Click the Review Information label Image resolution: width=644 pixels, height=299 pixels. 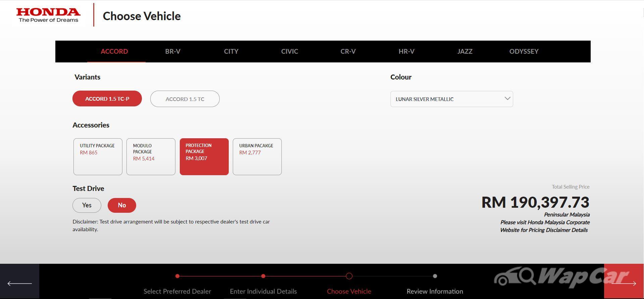tap(435, 291)
